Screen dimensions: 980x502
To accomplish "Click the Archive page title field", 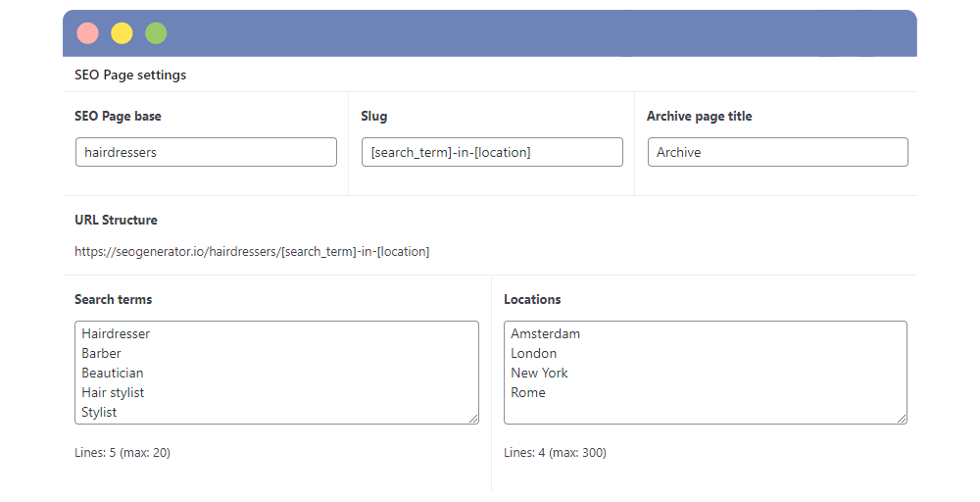I will (777, 152).
